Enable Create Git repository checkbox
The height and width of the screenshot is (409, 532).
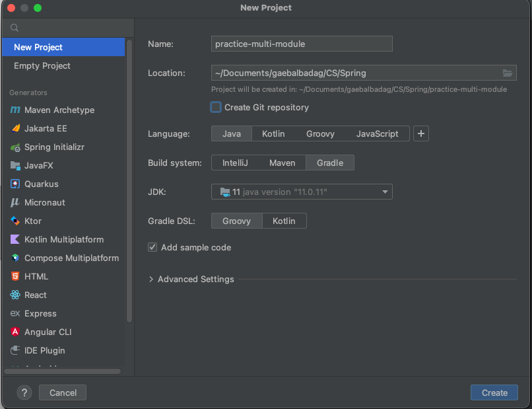(x=215, y=107)
